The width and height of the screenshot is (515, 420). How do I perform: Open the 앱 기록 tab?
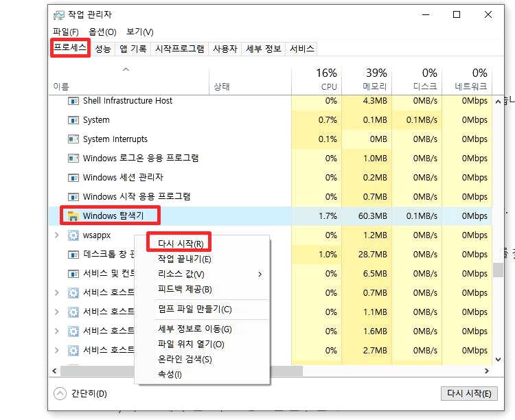[133, 49]
